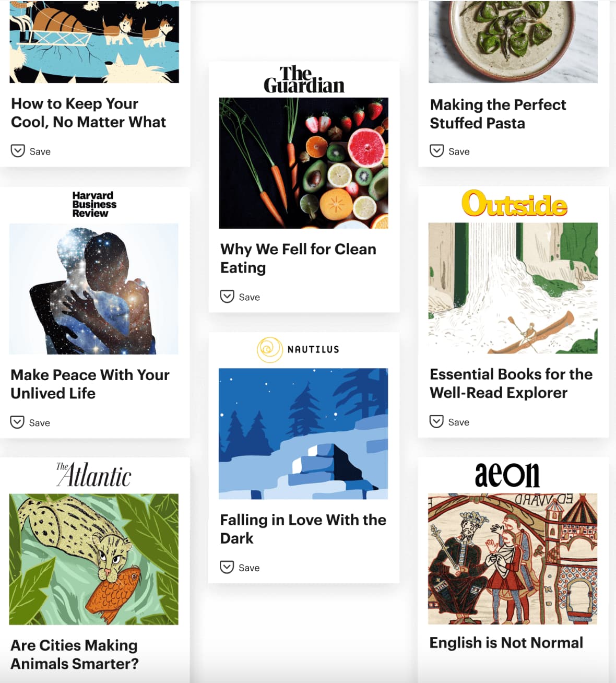Click the aeon logo
The height and width of the screenshot is (683, 616).
tap(507, 475)
